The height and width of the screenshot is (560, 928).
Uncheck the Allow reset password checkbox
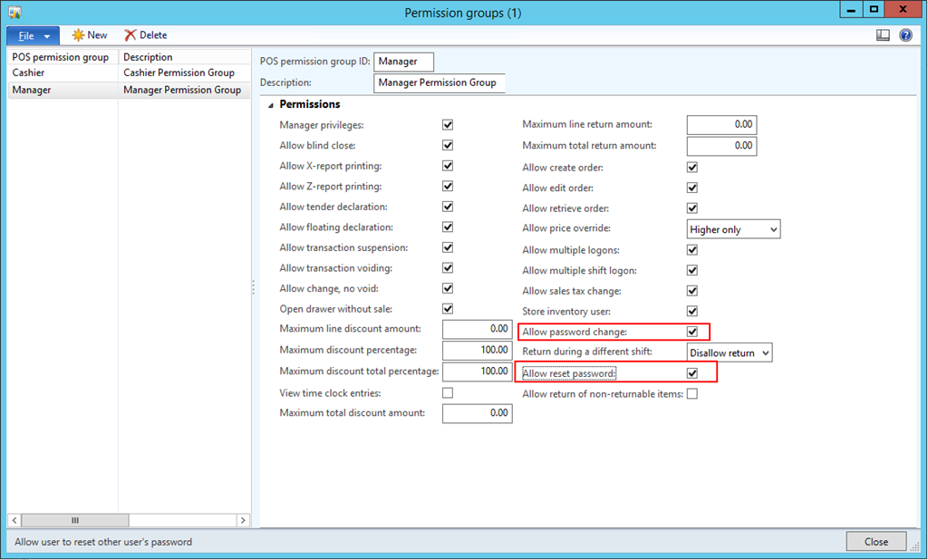coord(692,373)
